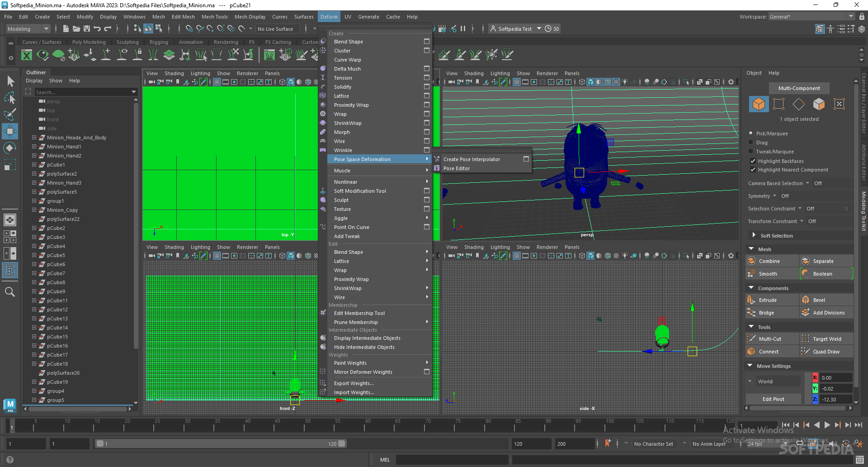Click the help question mark icon bottom left
The height and width of the screenshot is (467, 868).
(x=9, y=460)
